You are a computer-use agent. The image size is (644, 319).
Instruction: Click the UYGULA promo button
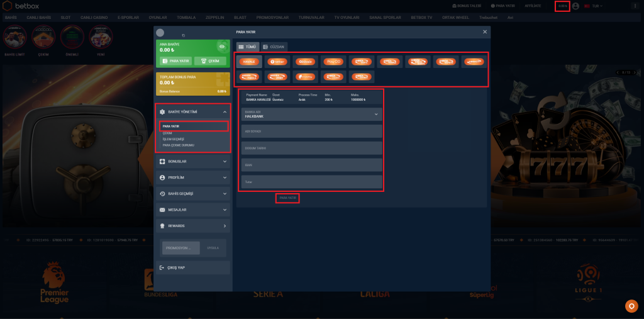coord(213,249)
